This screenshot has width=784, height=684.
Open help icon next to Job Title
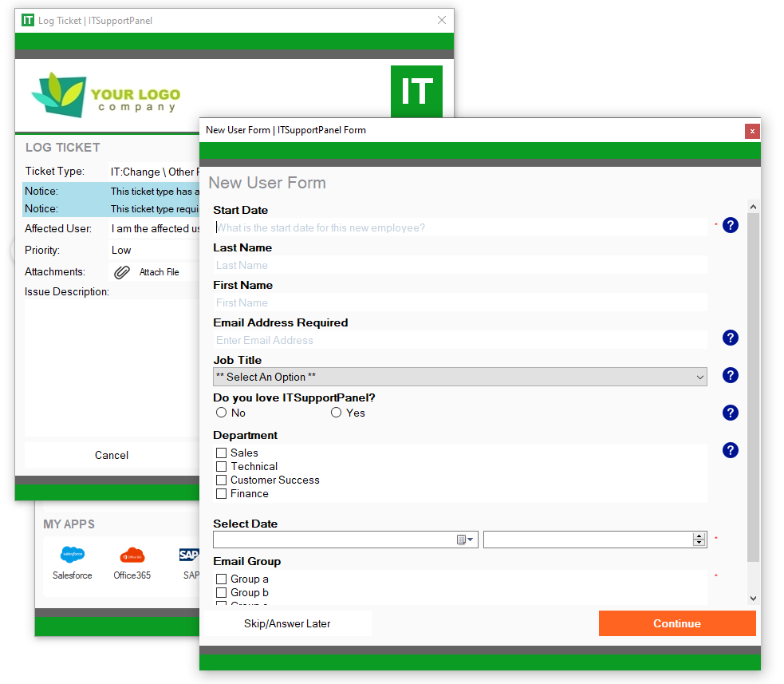coord(730,375)
